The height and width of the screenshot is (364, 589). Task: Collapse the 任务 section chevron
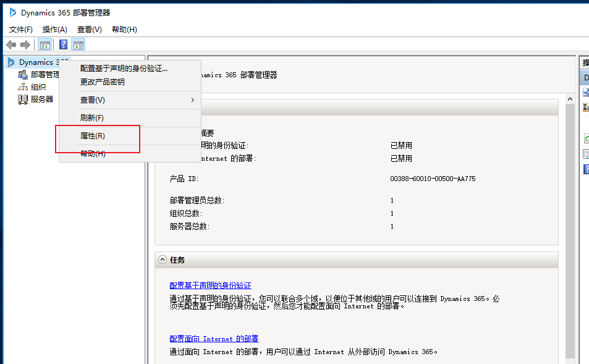point(163,260)
